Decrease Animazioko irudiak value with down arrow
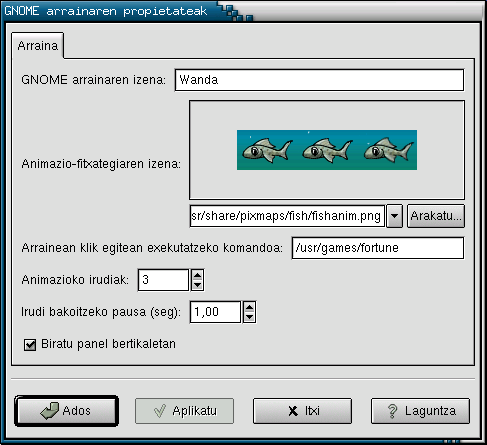This screenshot has height=445, width=487. (197, 285)
